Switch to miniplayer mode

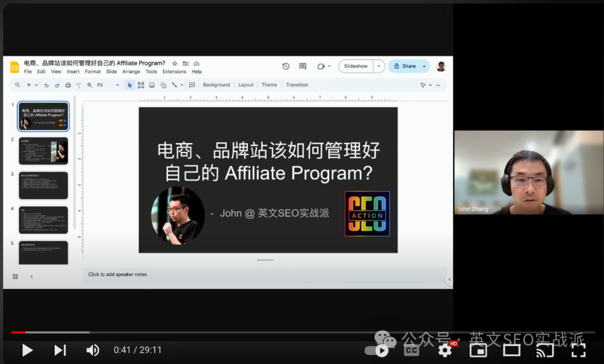click(478, 350)
